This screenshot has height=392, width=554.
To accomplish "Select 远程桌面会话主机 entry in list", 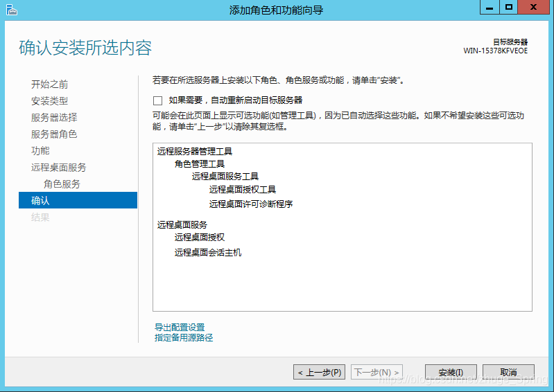I will tap(208, 253).
